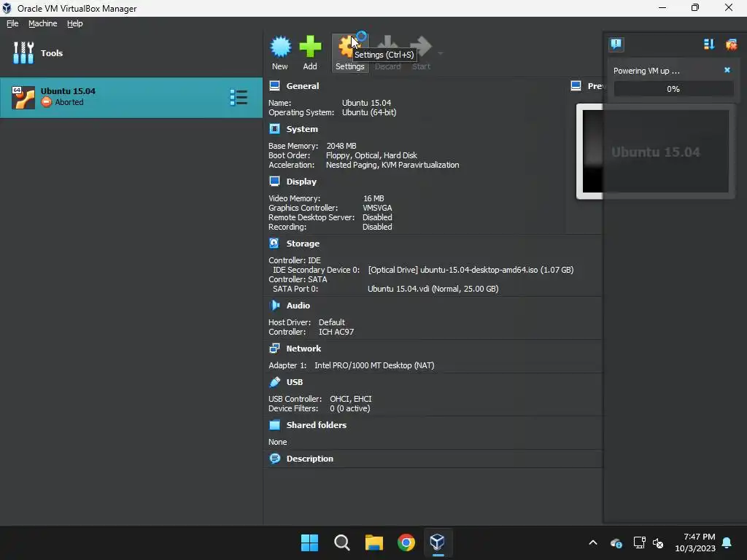Click the Display section screen icon
747x560 pixels.
click(274, 182)
